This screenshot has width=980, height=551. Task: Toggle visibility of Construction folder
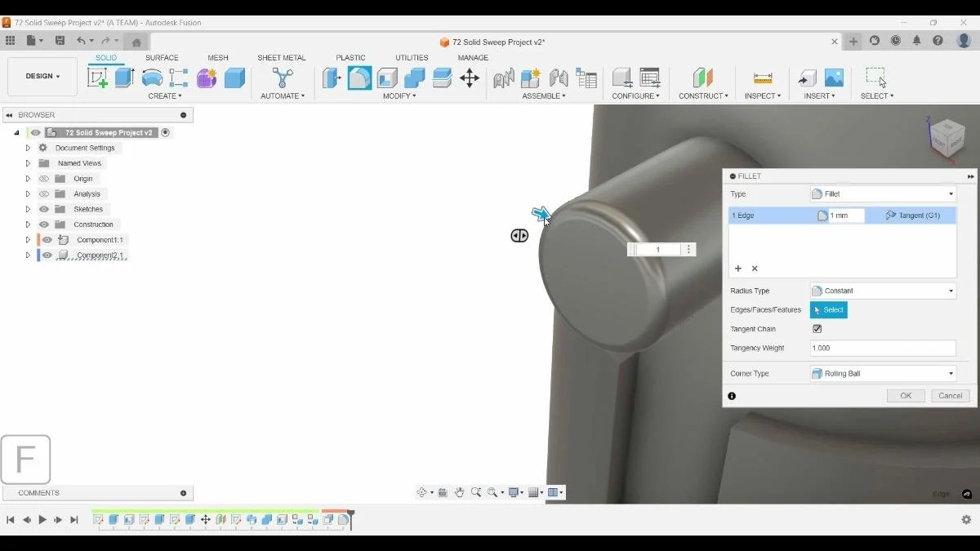point(44,224)
